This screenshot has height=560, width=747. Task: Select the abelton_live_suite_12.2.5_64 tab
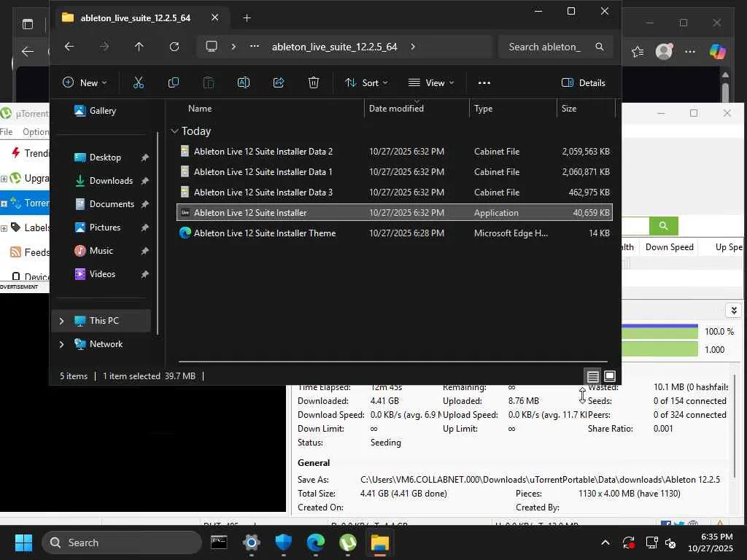tap(135, 18)
